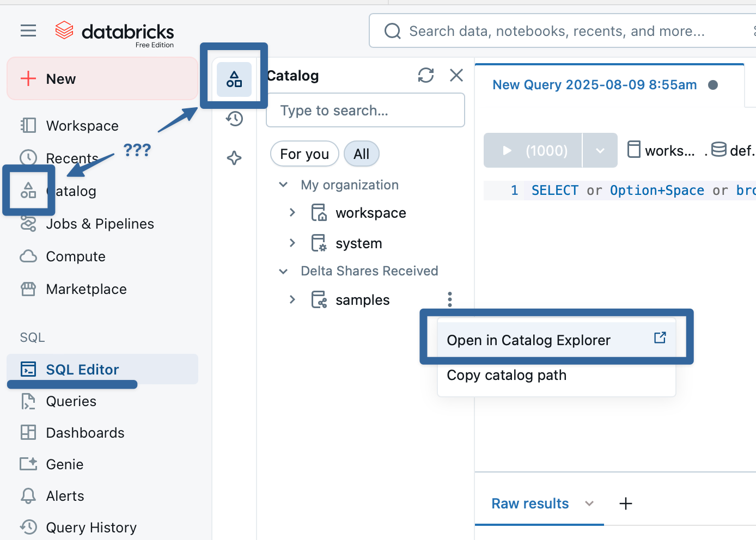Select the All filter
This screenshot has height=540, width=756.
(x=362, y=154)
